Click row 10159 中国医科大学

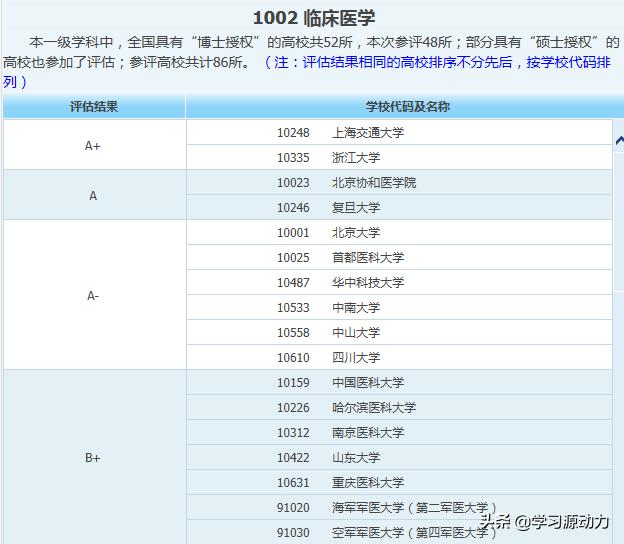point(399,382)
